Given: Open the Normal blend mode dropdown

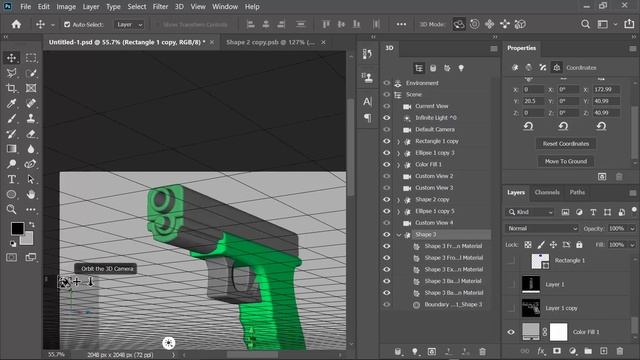Looking at the screenshot, I should 542,229.
